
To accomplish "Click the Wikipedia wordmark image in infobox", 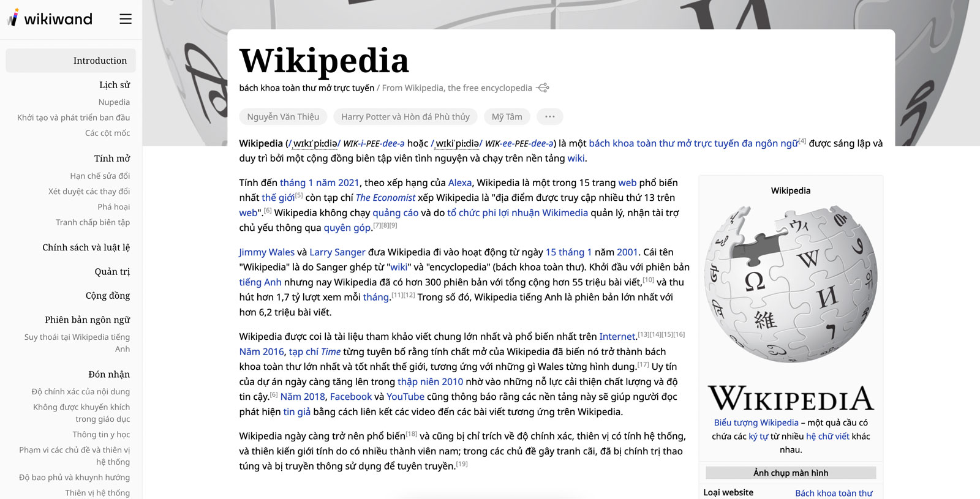I will [x=791, y=398].
